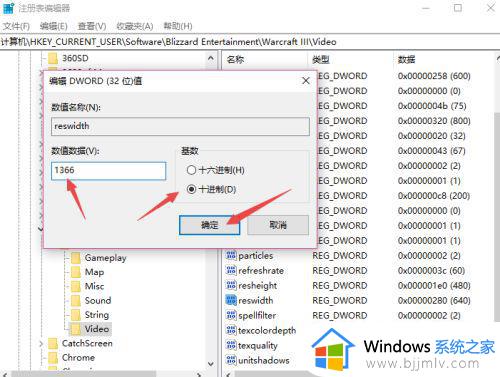Image resolution: width=500 pixels, height=377 pixels.
Task: Click data cell 0x0000004b (75)
Action: click(x=432, y=106)
